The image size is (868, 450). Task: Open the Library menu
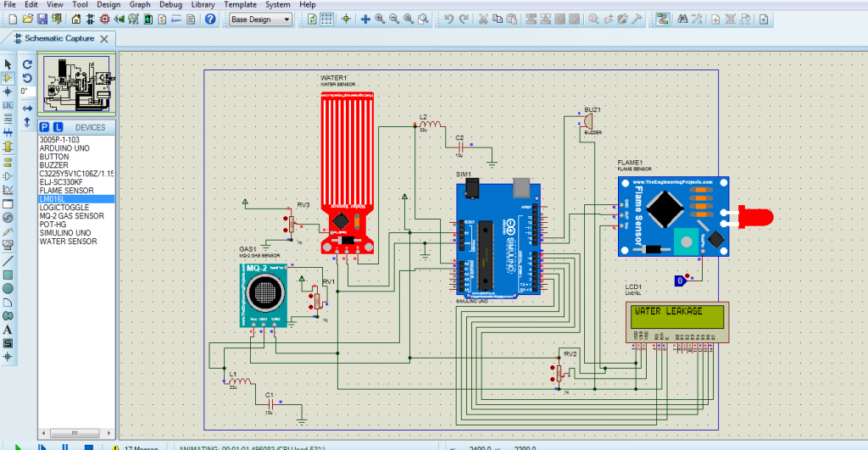click(x=203, y=4)
